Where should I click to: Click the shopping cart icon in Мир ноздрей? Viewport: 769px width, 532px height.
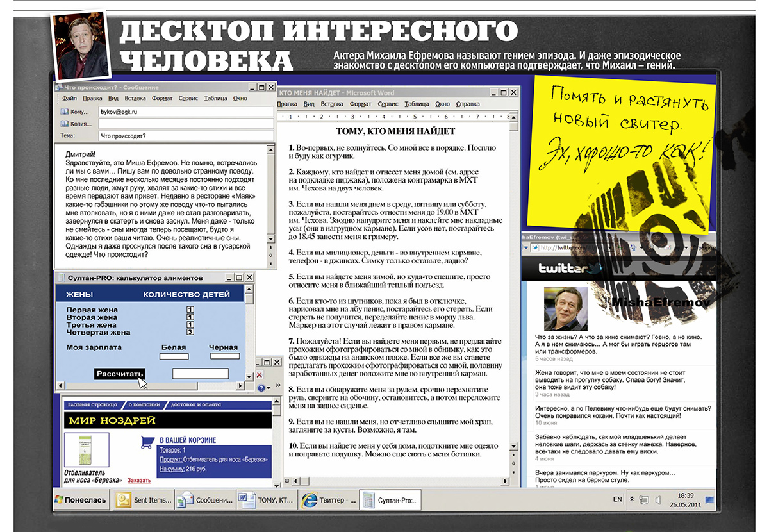[x=147, y=442]
